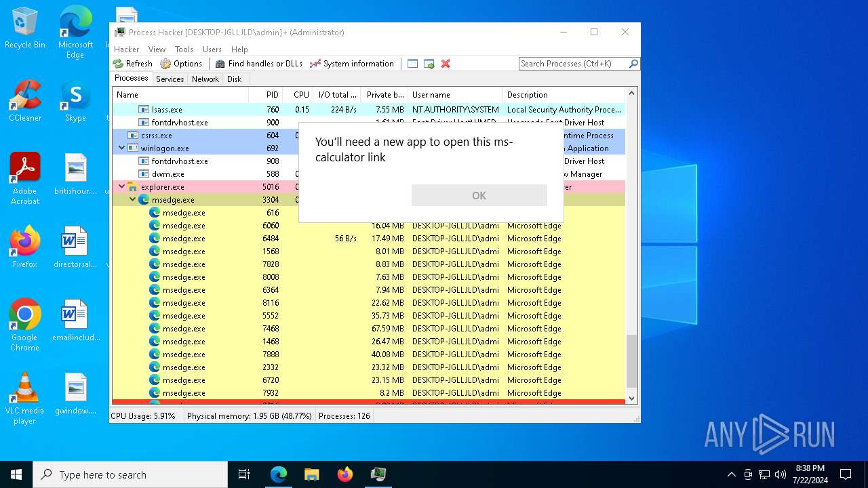Click the scrollbar up arrow in process list
Image resolution: width=868 pixels, height=488 pixels.
click(x=631, y=94)
